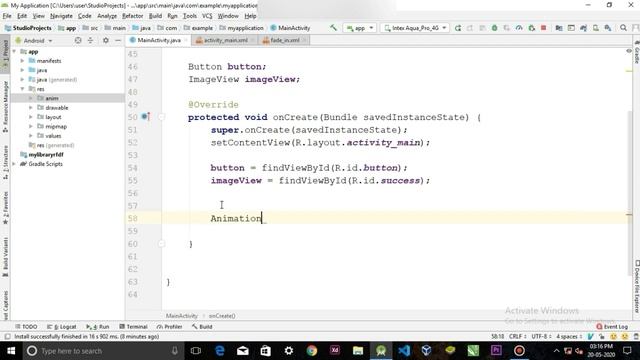640x360 pixels.
Task: Open the Profiler tool window
Action: pos(169,327)
